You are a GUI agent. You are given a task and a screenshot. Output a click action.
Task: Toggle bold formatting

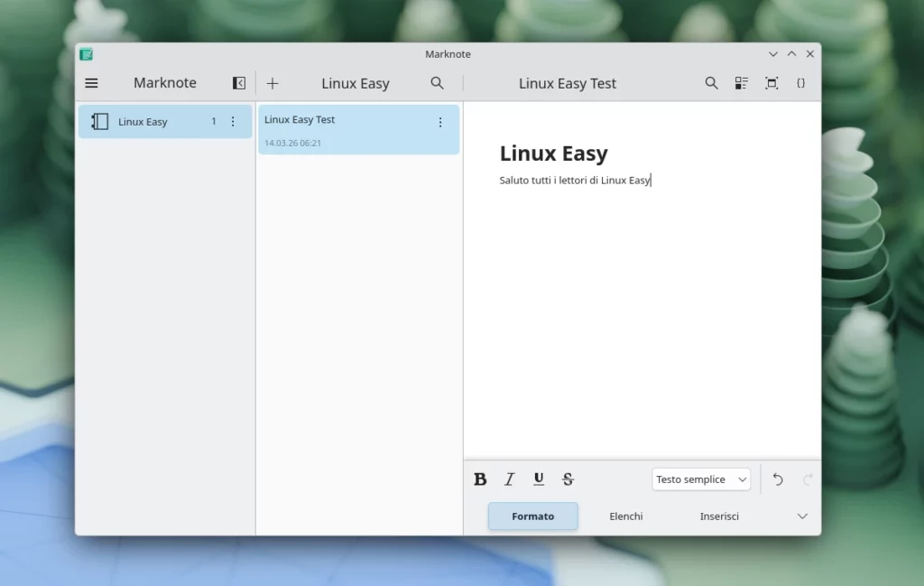pyautogui.click(x=480, y=479)
